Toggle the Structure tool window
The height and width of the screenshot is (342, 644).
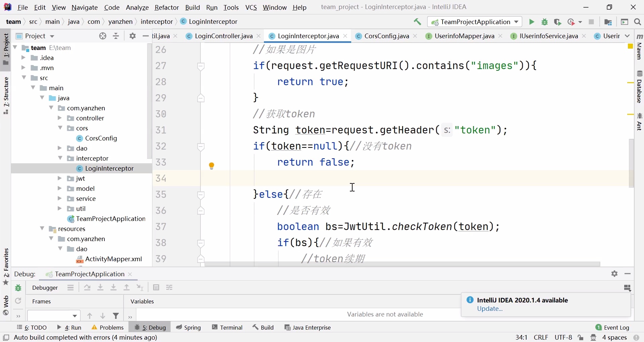(6, 96)
